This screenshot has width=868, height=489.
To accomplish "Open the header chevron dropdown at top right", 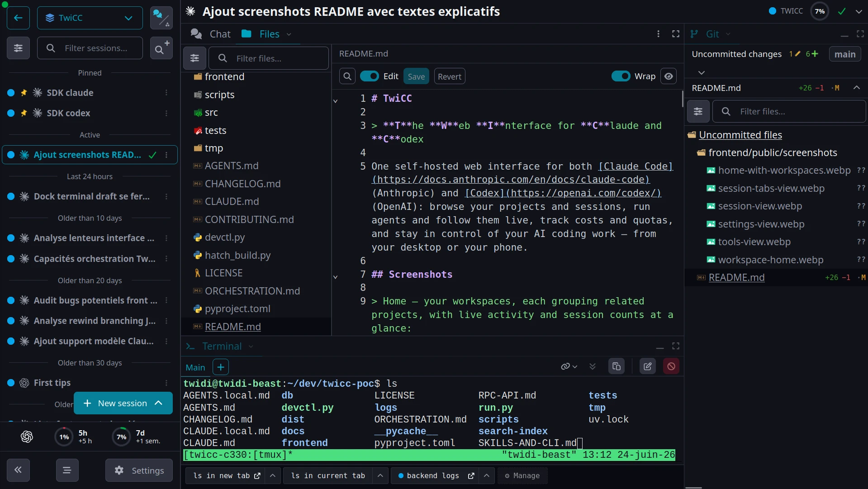I will tap(859, 11).
